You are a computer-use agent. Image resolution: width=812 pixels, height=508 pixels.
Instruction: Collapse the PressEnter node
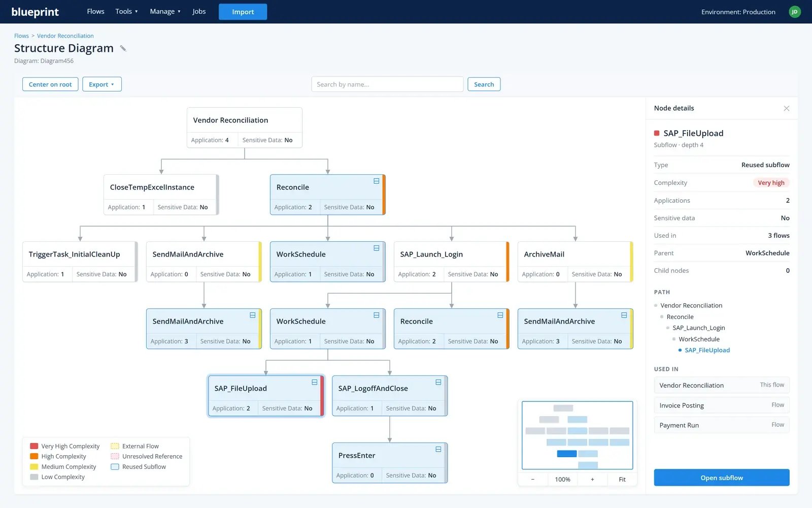click(x=438, y=449)
